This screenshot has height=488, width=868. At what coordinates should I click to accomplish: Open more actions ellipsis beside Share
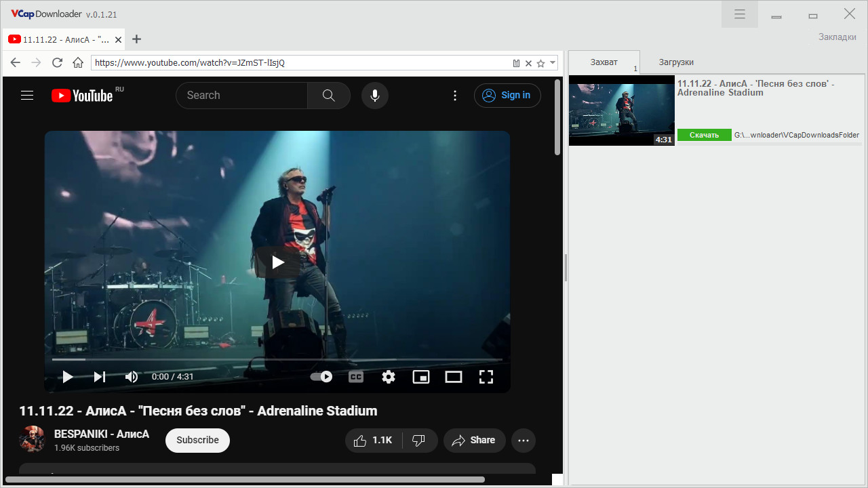pyautogui.click(x=524, y=441)
